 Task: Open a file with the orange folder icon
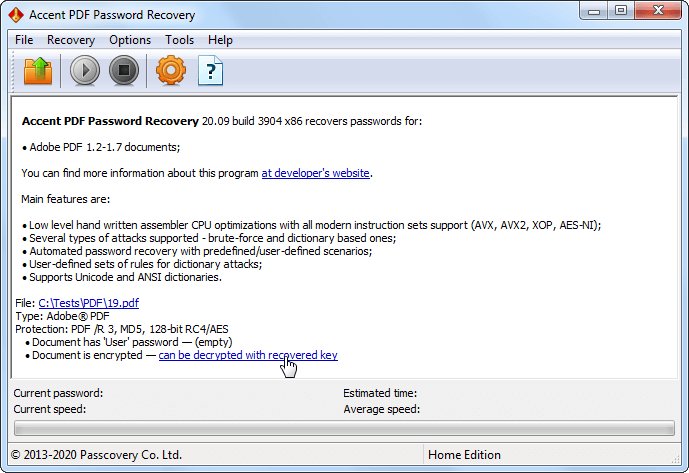[x=38, y=70]
